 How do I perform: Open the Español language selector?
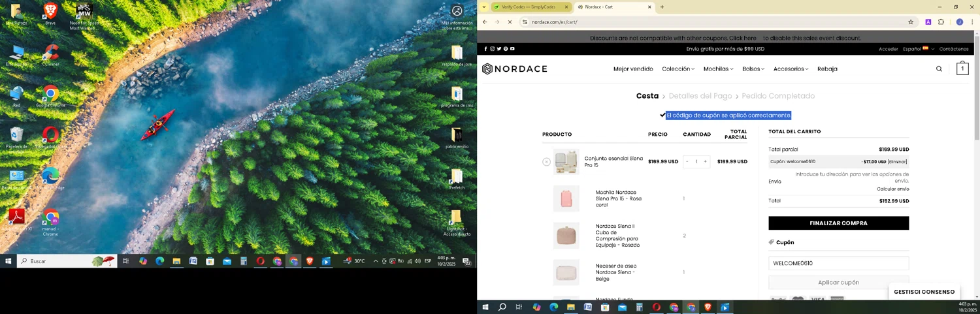[919, 49]
